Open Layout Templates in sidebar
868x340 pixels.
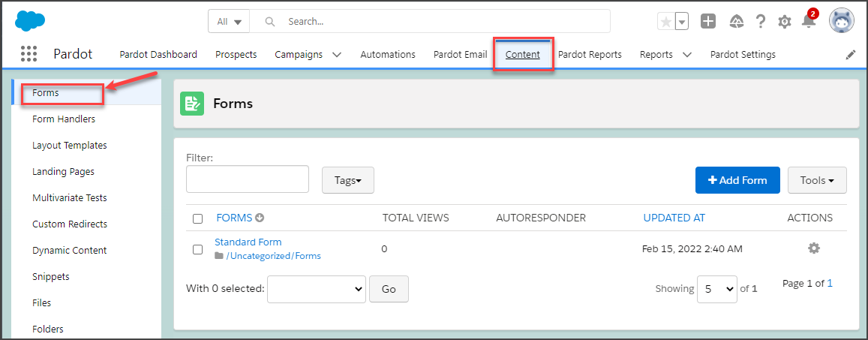point(70,145)
